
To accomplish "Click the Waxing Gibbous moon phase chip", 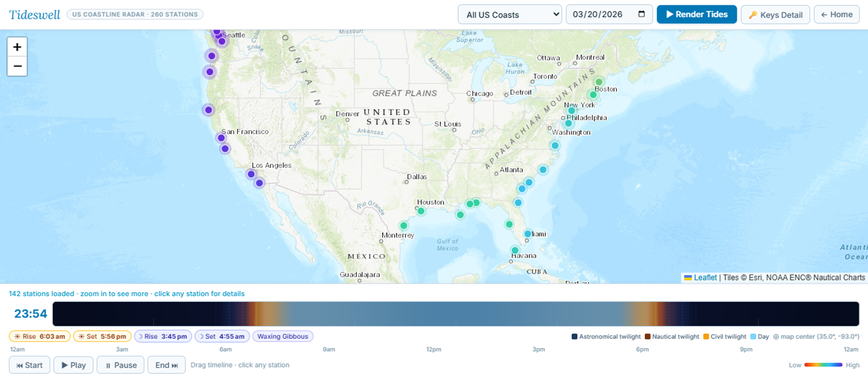I will [282, 337].
